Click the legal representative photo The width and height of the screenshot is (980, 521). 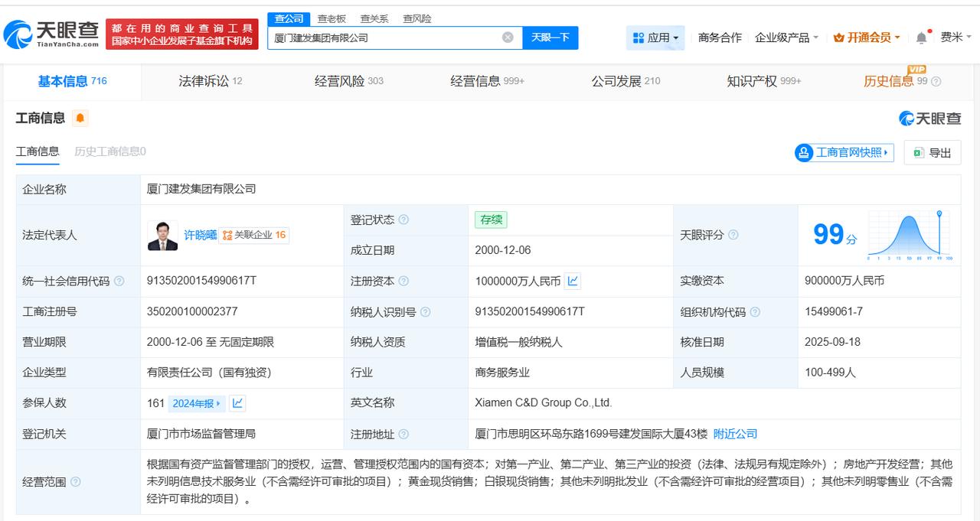pyautogui.click(x=162, y=236)
